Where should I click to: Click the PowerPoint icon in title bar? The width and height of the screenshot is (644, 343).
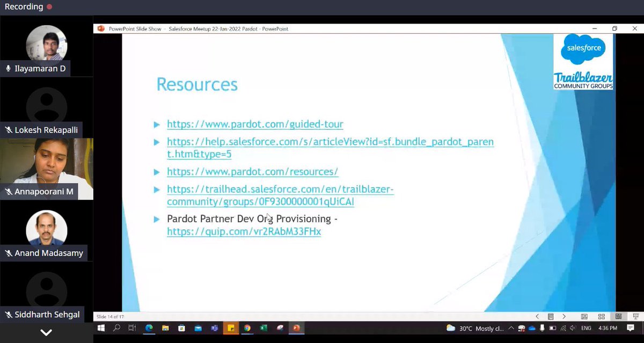[x=101, y=28]
